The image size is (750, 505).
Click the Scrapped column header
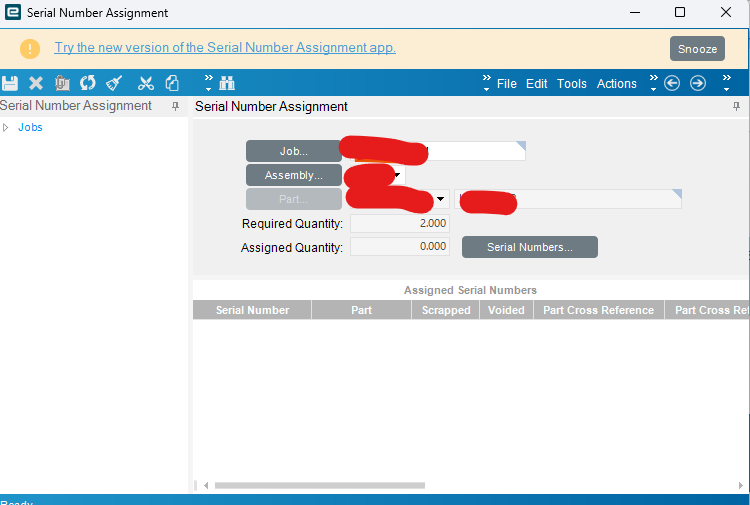pos(446,310)
